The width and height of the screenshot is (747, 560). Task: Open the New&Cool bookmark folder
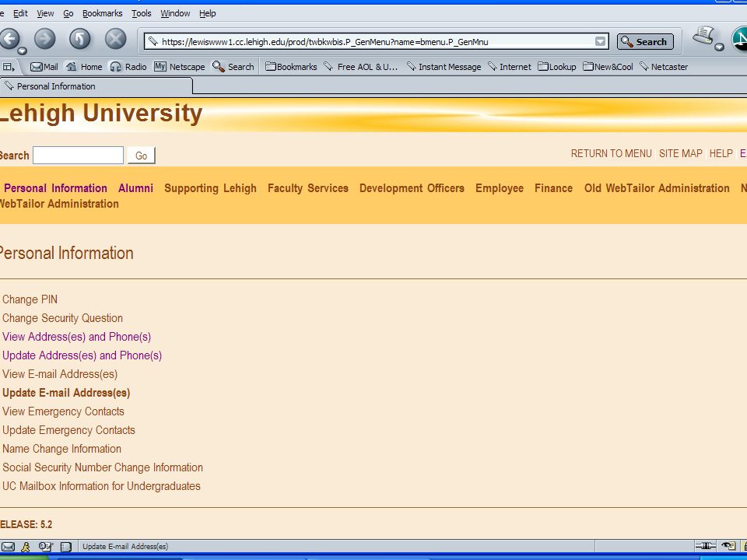tap(608, 67)
